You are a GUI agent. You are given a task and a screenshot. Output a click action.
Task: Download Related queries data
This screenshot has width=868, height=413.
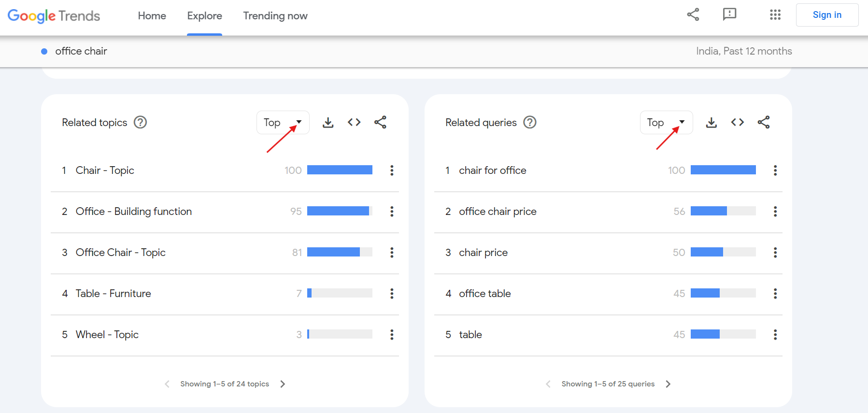[711, 123]
